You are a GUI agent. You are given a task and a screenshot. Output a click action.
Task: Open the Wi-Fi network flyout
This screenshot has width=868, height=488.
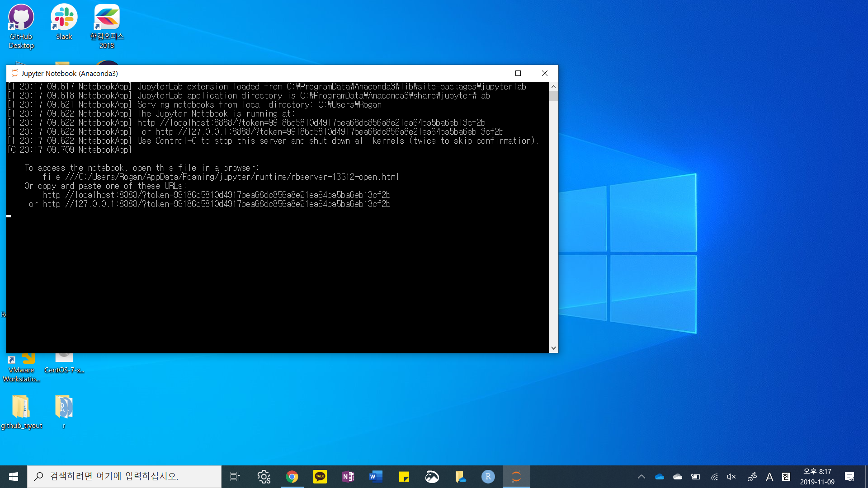(x=714, y=477)
